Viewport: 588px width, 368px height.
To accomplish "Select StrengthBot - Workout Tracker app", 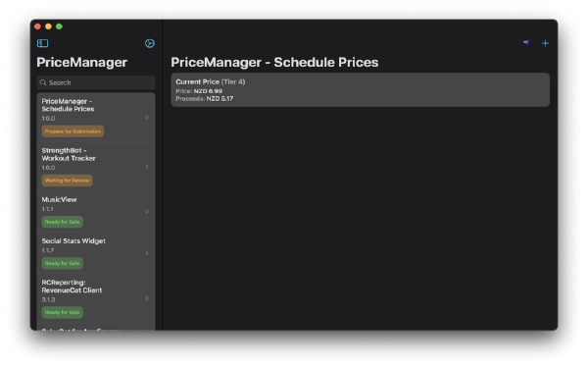I will click(x=96, y=167).
